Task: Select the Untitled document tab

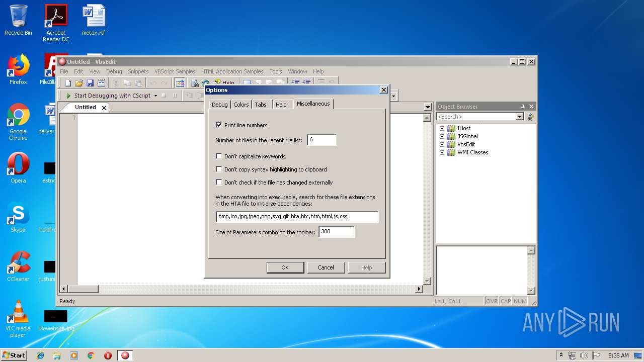Action: [x=86, y=107]
